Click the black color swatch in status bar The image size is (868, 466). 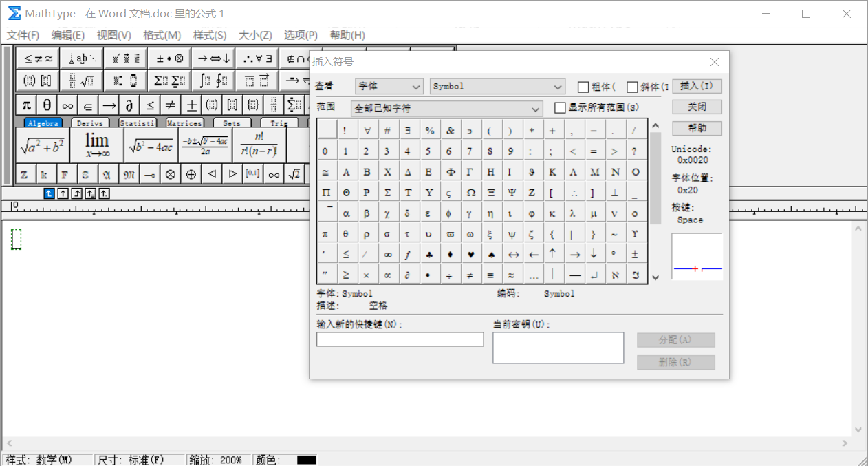pyautogui.click(x=307, y=460)
